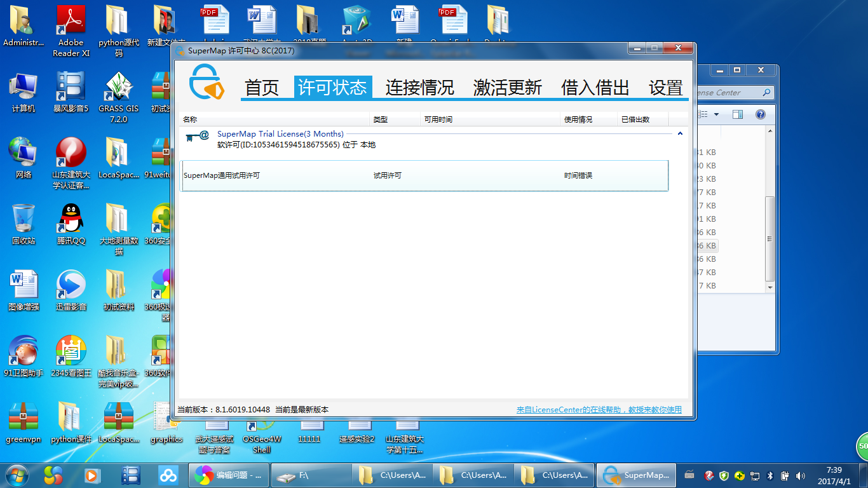The width and height of the screenshot is (868, 488).
Task: Click the 时间错误 status text
Action: point(578,175)
